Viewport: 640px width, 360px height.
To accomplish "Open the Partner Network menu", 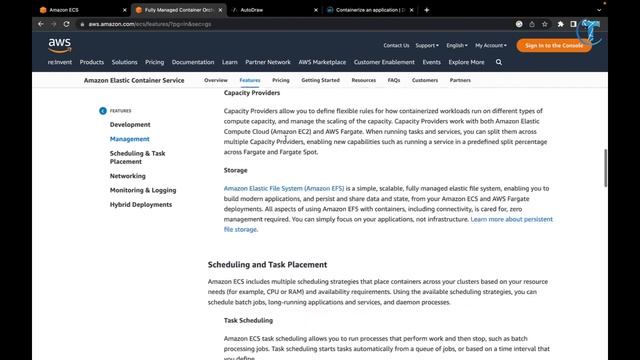I will (268, 62).
